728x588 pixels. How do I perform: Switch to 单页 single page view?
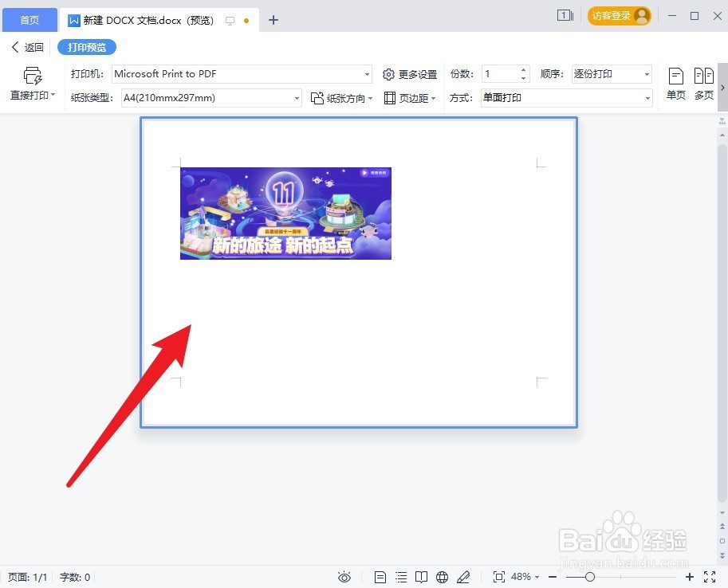pyautogui.click(x=675, y=84)
